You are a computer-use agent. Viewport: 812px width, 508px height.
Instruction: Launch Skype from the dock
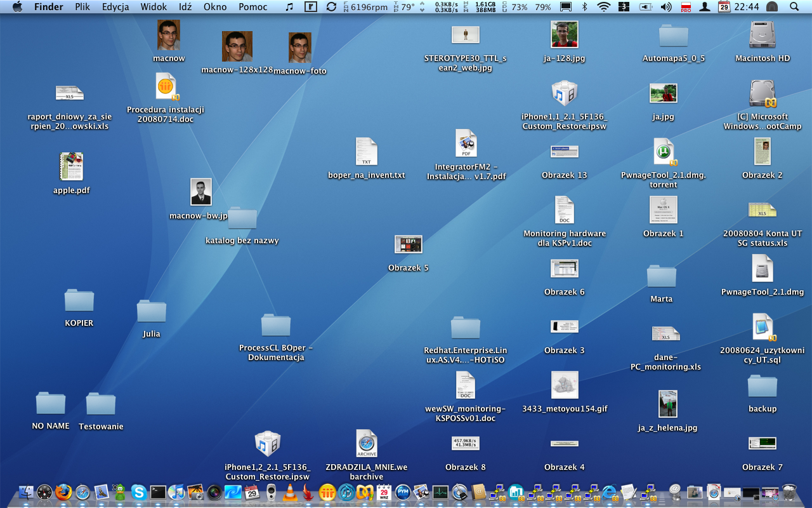(x=139, y=492)
